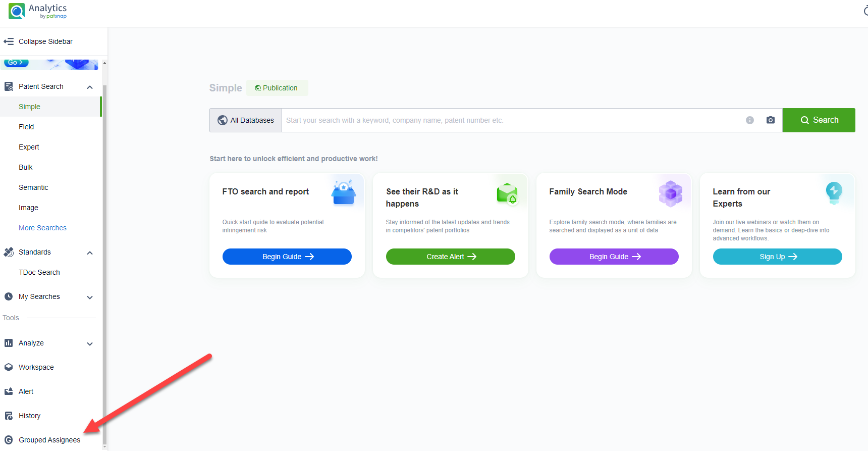This screenshot has height=451, width=868.
Task: Collapse the Patent Search section
Action: [90, 87]
